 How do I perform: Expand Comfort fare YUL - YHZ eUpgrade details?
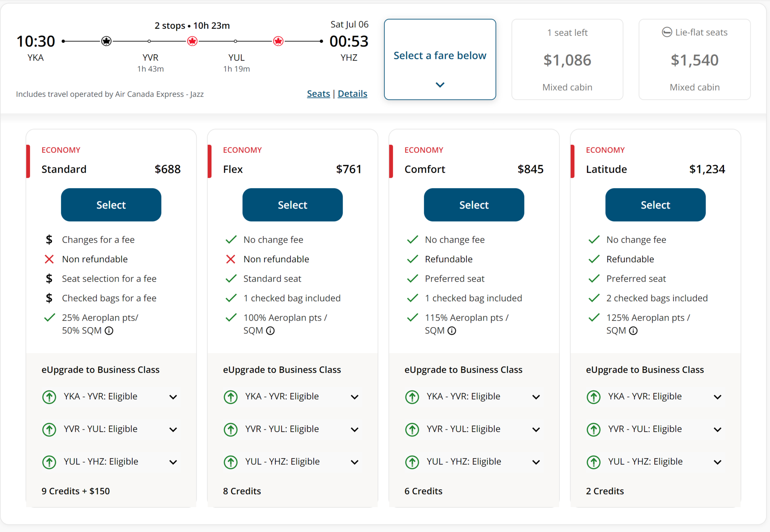coord(536,462)
